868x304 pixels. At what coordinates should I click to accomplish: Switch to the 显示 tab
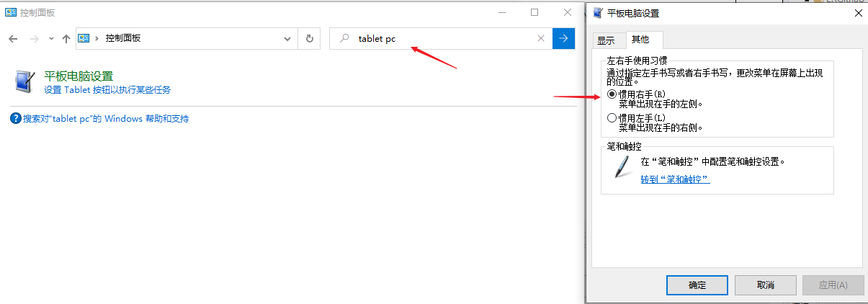click(x=606, y=40)
